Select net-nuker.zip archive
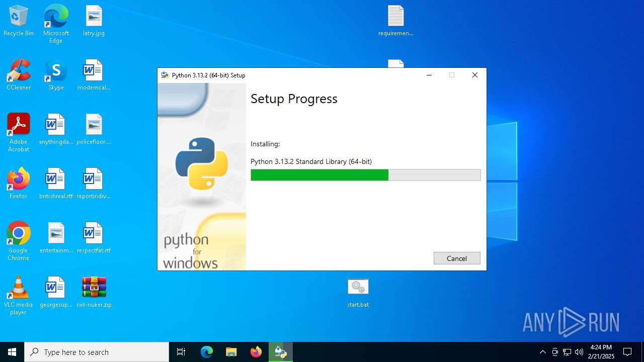Screen dimensions: 644x362 point(94,293)
